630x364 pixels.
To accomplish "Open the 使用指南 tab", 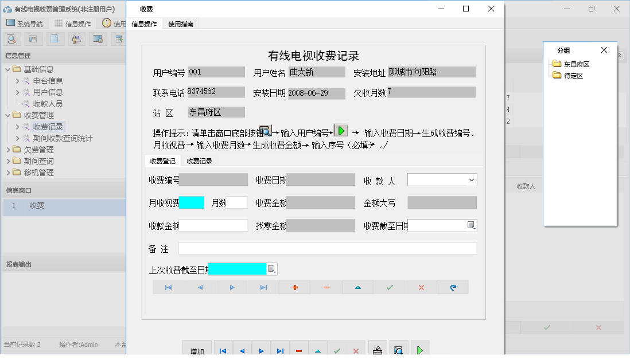I will pyautogui.click(x=179, y=24).
